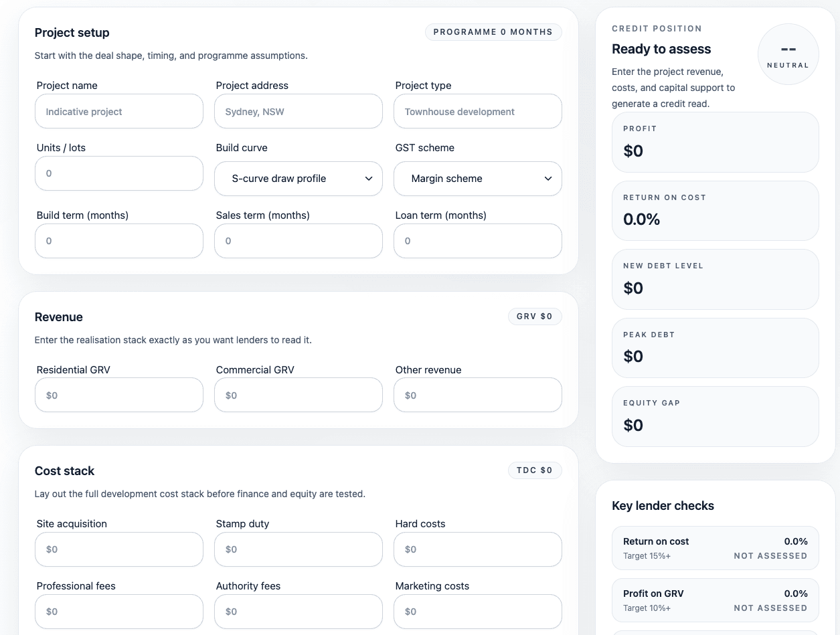Click the chevron arrow in Margin scheme select
The height and width of the screenshot is (635, 840).
pyautogui.click(x=548, y=179)
